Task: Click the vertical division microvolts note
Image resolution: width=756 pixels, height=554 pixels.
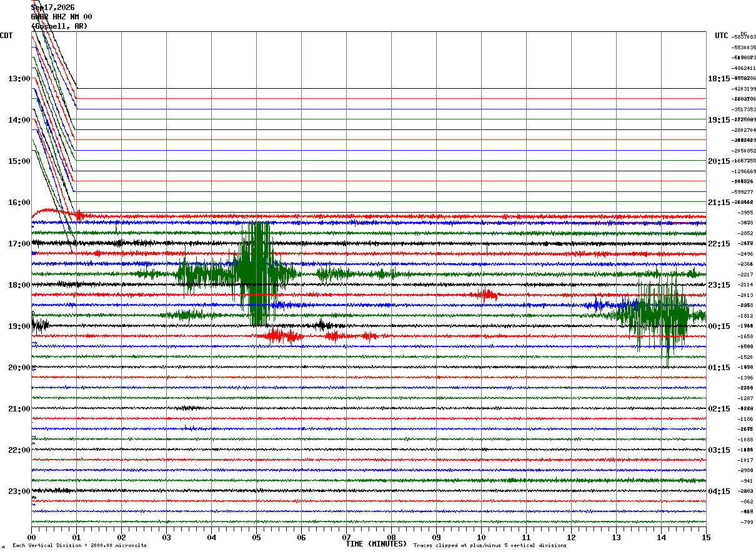Action: (79, 546)
